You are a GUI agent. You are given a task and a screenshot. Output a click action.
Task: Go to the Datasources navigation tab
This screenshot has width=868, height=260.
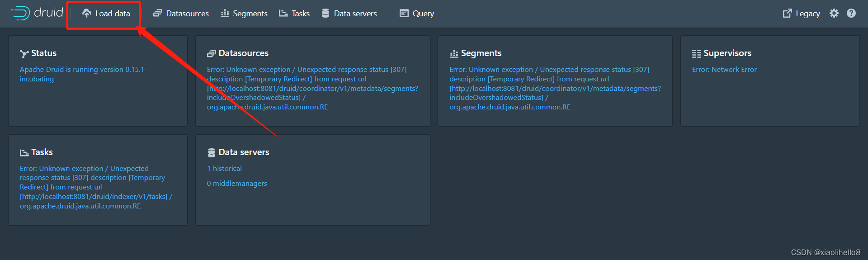point(181,14)
